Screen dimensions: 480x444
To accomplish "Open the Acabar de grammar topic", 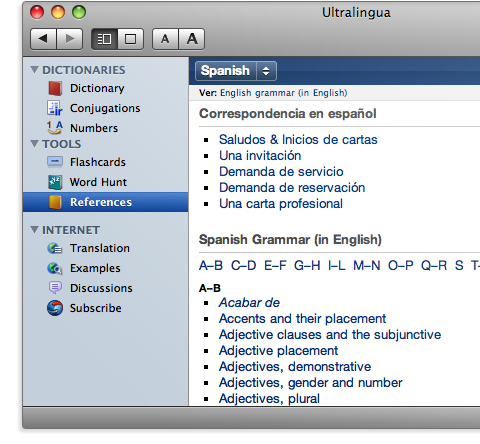I will coord(249,303).
